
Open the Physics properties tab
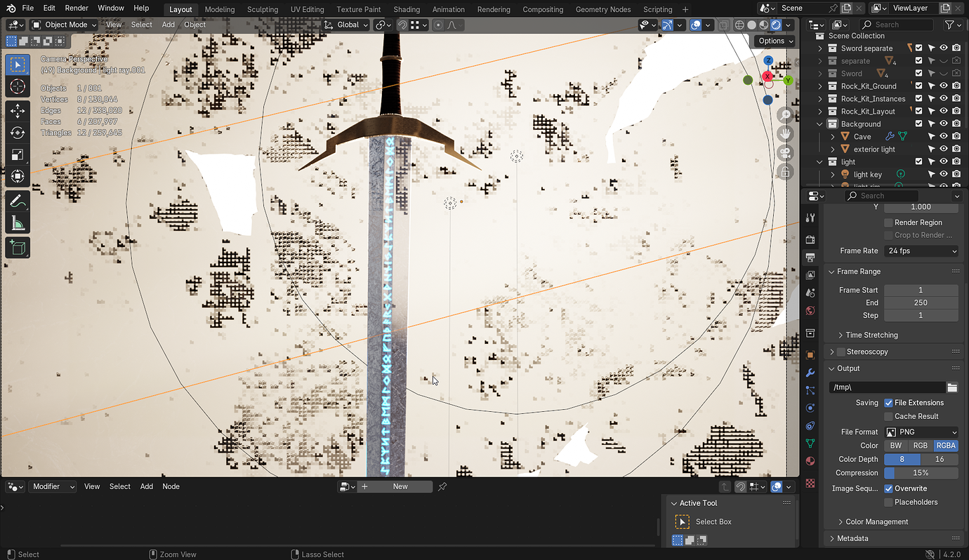(810, 408)
